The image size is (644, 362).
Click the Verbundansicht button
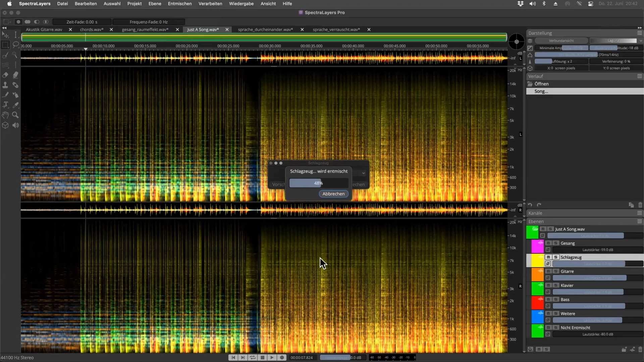pos(561,41)
